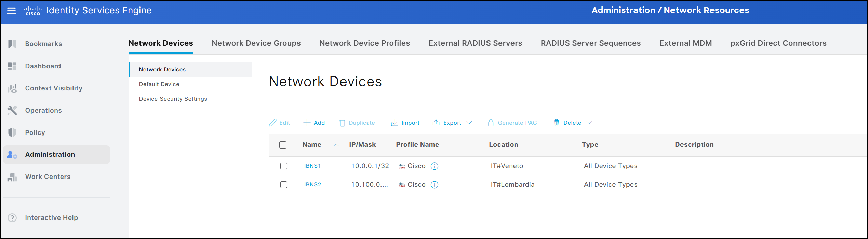Select the IBNS2 row checkbox
The width and height of the screenshot is (868, 239).
click(x=284, y=185)
